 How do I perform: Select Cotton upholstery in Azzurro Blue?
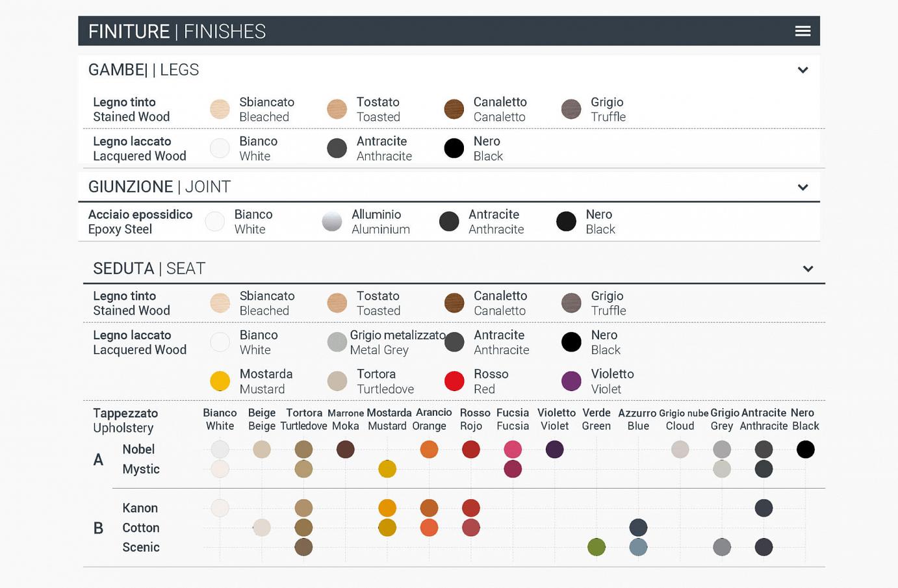638,528
